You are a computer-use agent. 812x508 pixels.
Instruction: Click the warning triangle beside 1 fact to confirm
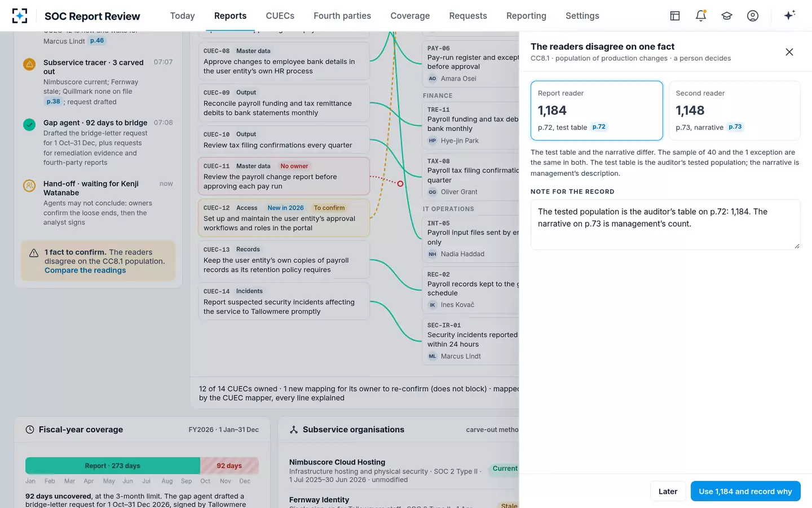[x=34, y=253]
